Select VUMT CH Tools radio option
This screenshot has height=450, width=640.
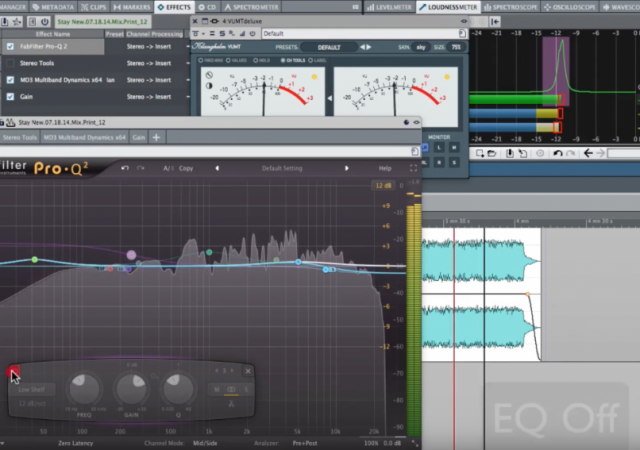click(293, 60)
